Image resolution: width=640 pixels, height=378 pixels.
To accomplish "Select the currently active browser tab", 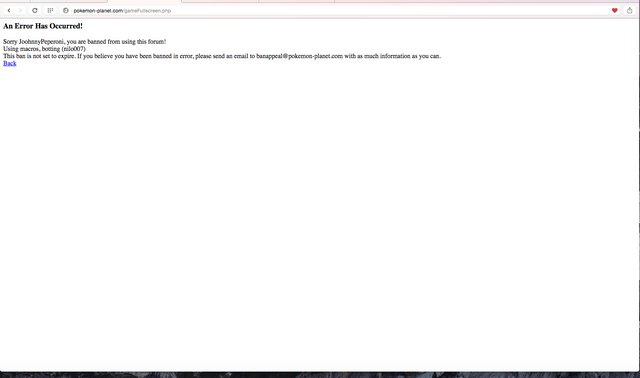I will click(144, 1).
